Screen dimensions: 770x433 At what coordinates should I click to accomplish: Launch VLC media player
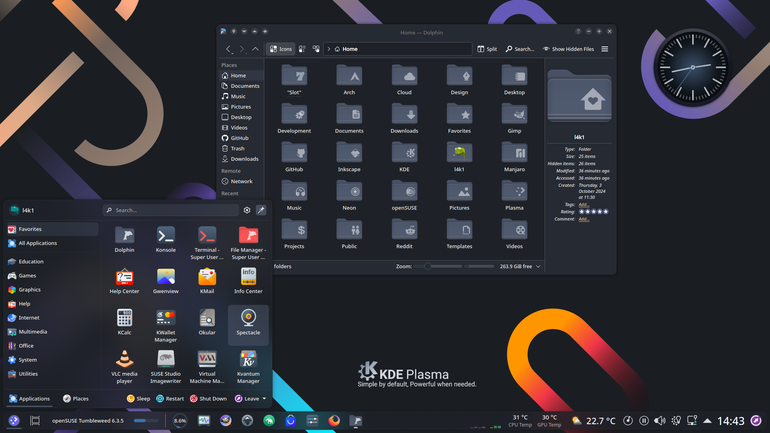click(124, 367)
